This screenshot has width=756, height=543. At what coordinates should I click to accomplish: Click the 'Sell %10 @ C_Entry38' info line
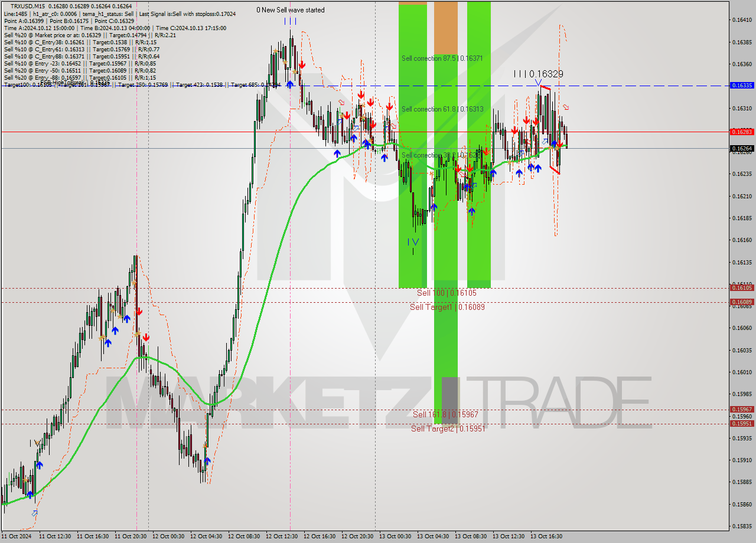point(80,42)
